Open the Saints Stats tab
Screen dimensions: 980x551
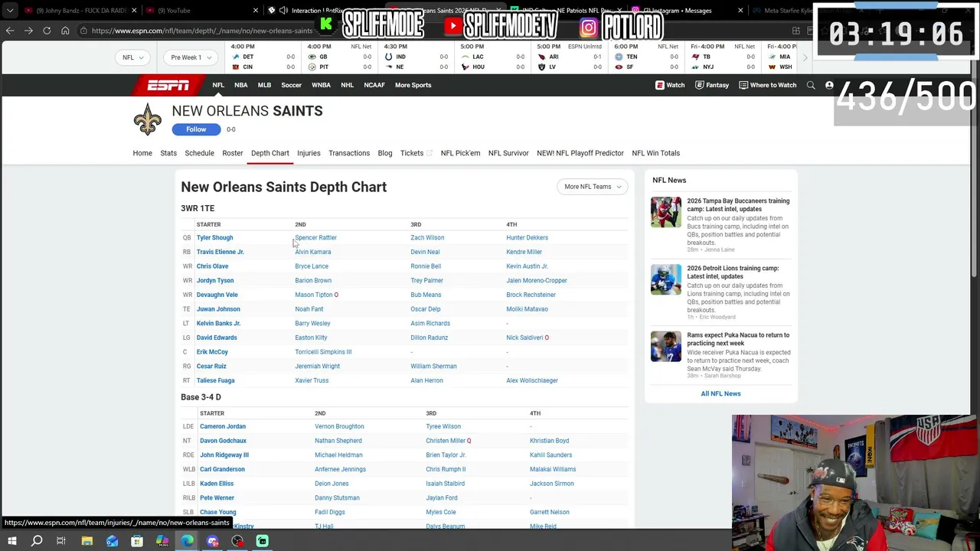168,153
